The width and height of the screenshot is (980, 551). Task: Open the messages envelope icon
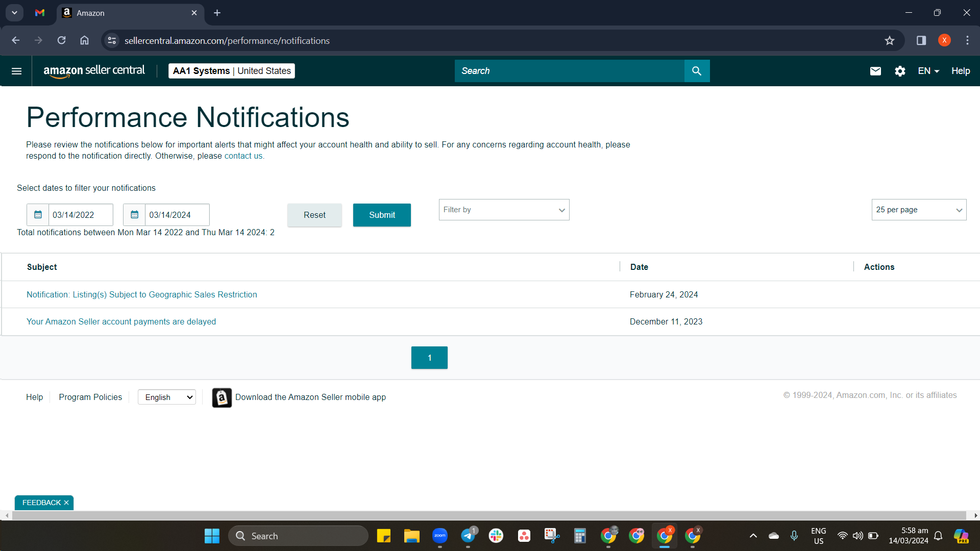(875, 71)
